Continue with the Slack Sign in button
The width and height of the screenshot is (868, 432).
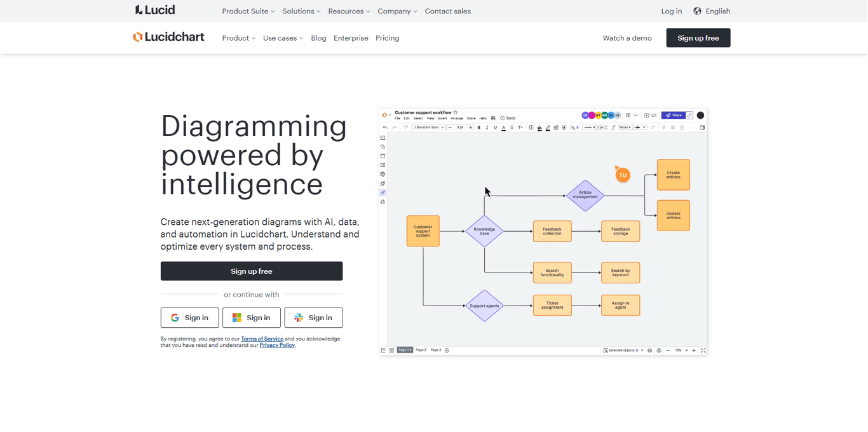[313, 318]
